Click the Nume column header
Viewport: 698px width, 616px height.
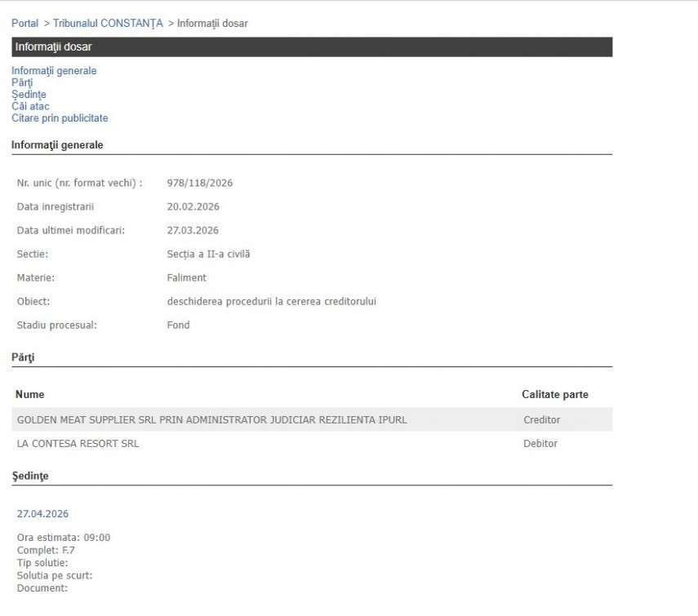29,395
